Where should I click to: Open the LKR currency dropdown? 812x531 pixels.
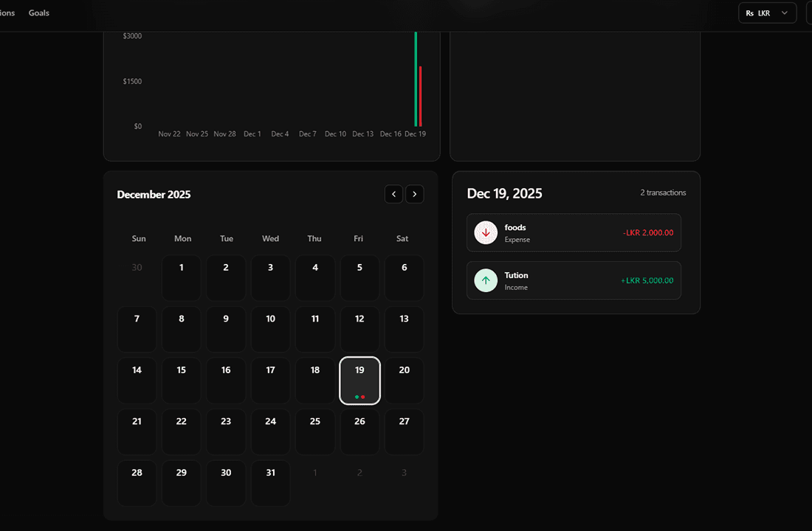(x=768, y=13)
